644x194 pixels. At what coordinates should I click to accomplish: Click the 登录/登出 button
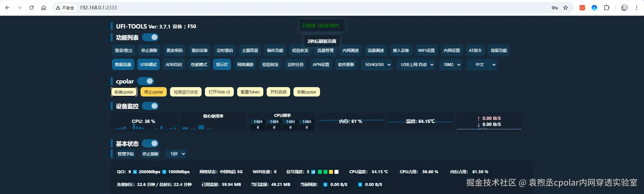pyautogui.click(x=123, y=50)
